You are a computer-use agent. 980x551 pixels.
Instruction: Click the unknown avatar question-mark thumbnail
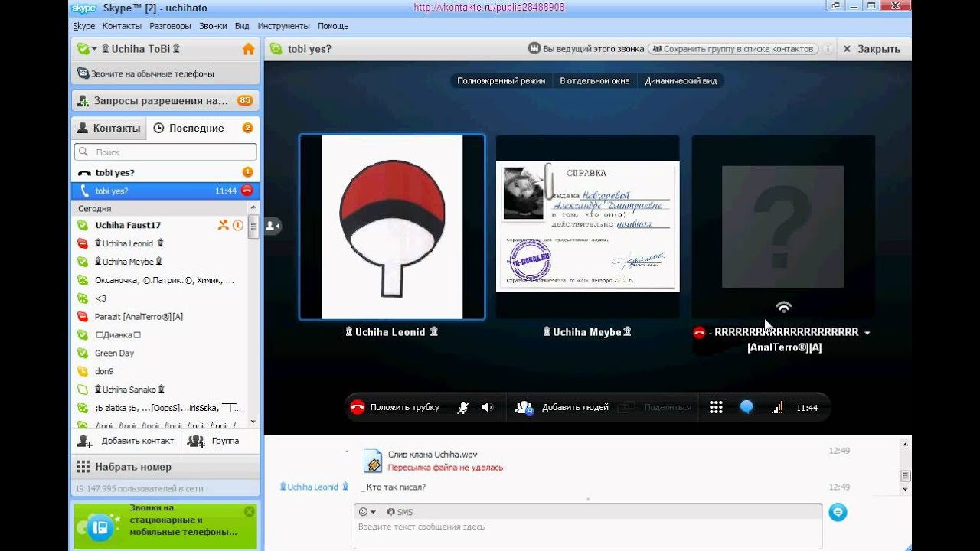click(783, 227)
